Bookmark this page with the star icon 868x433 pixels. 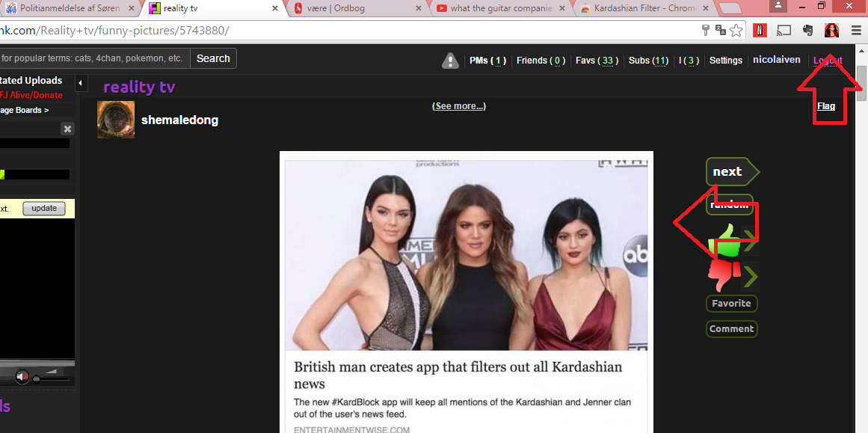tap(736, 31)
